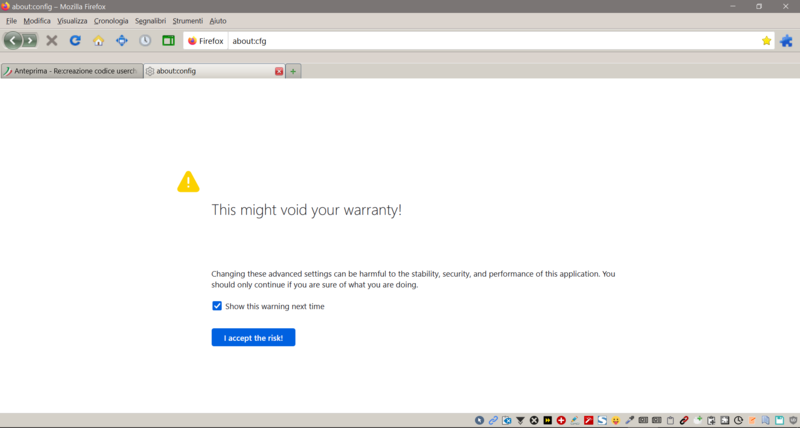The image size is (800, 428).
Task: Click the tongue-out emoji status icon
Action: [x=616, y=420]
